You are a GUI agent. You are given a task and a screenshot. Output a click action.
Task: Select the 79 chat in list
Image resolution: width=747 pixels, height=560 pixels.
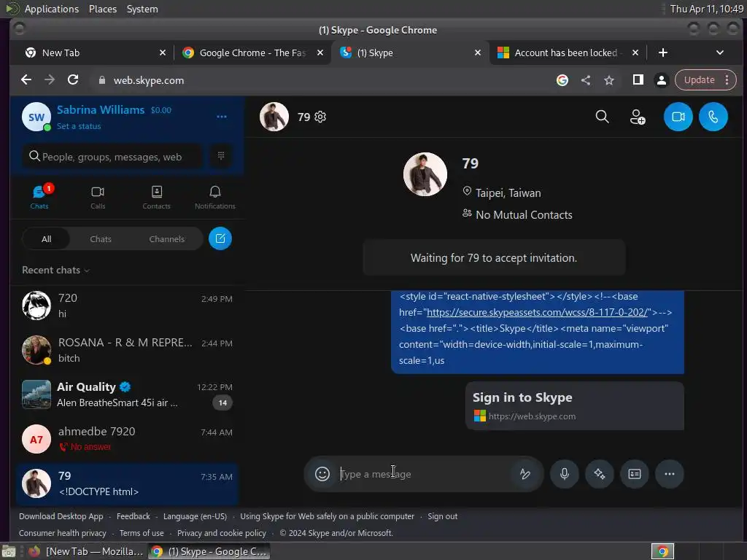pyautogui.click(x=127, y=483)
